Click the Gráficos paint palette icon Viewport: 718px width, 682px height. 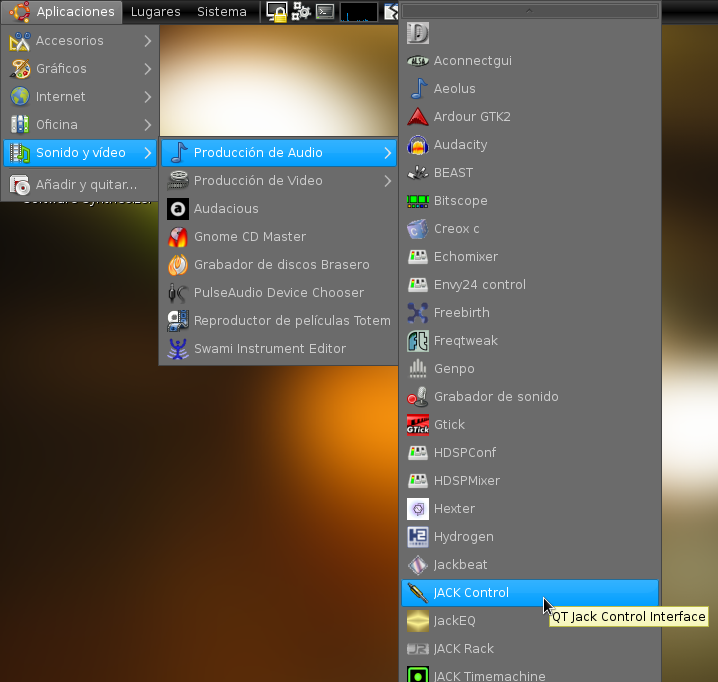click(x=20, y=69)
